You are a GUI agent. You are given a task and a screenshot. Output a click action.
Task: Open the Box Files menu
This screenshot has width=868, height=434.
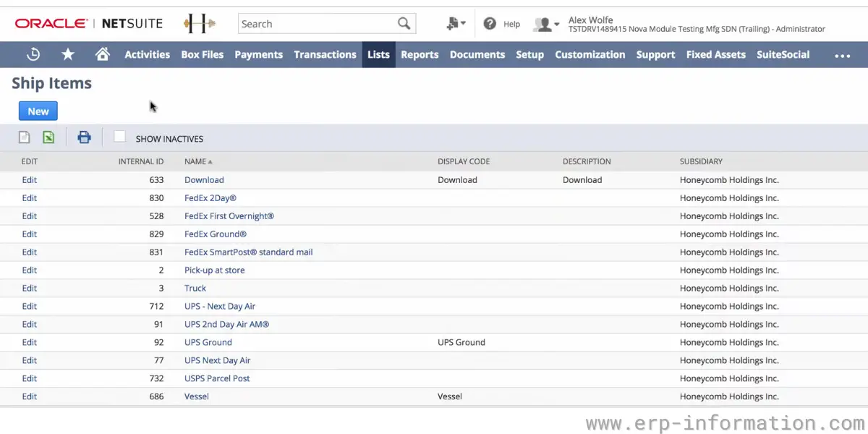203,54
